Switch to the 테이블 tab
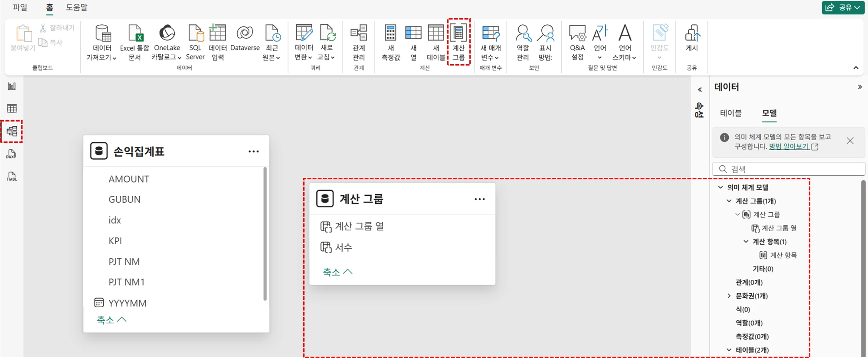868x358 pixels. [x=731, y=113]
